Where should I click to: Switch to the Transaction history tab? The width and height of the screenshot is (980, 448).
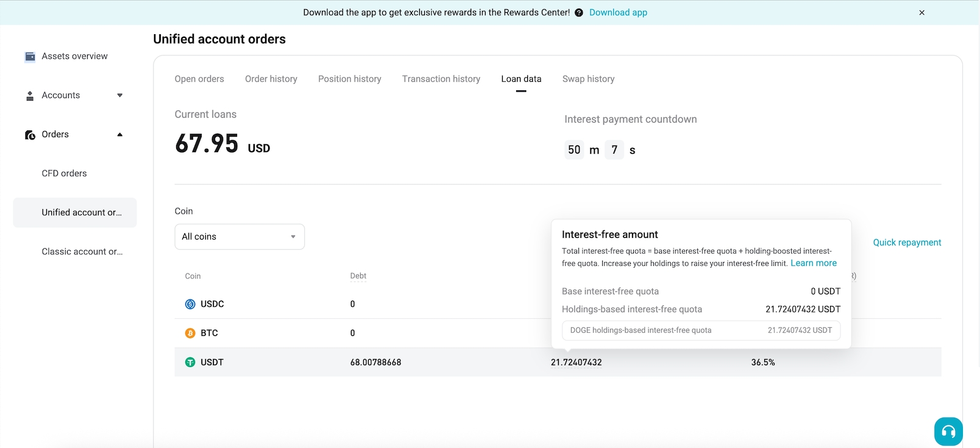[x=441, y=79]
